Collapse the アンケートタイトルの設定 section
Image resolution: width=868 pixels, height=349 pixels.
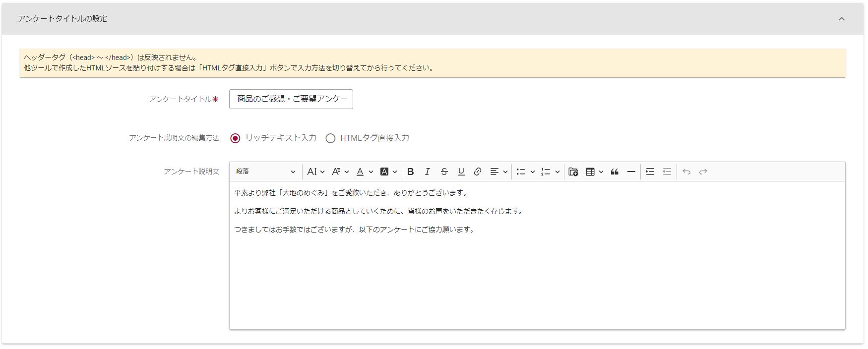tap(841, 19)
